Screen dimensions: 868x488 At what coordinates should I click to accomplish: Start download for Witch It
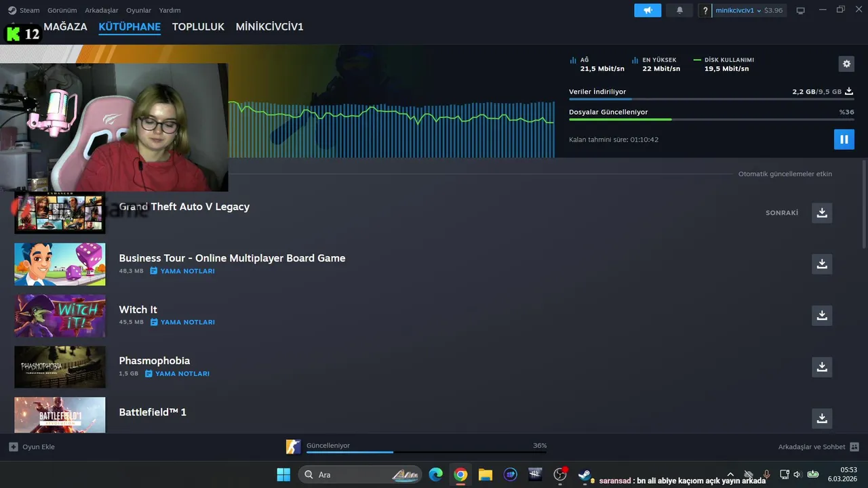pos(822,316)
